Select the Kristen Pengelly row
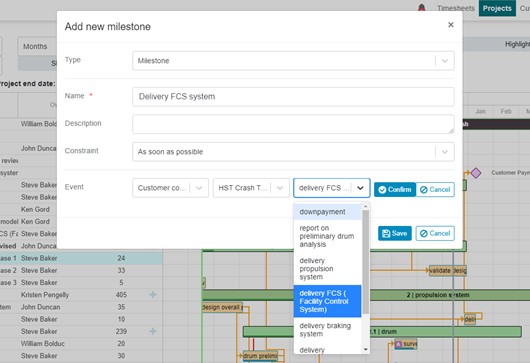The width and height of the screenshot is (530, 363). pos(81,295)
